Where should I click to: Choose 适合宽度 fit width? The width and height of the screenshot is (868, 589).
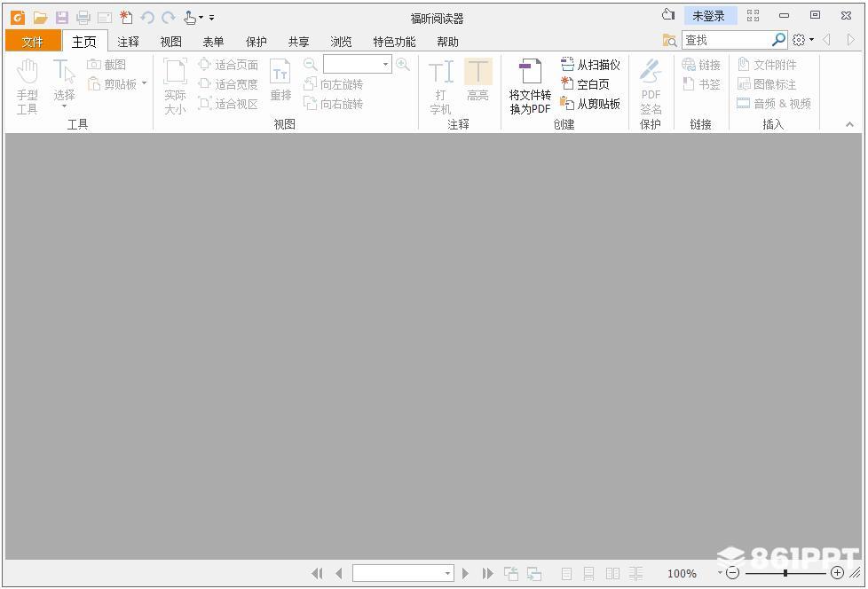pos(228,84)
